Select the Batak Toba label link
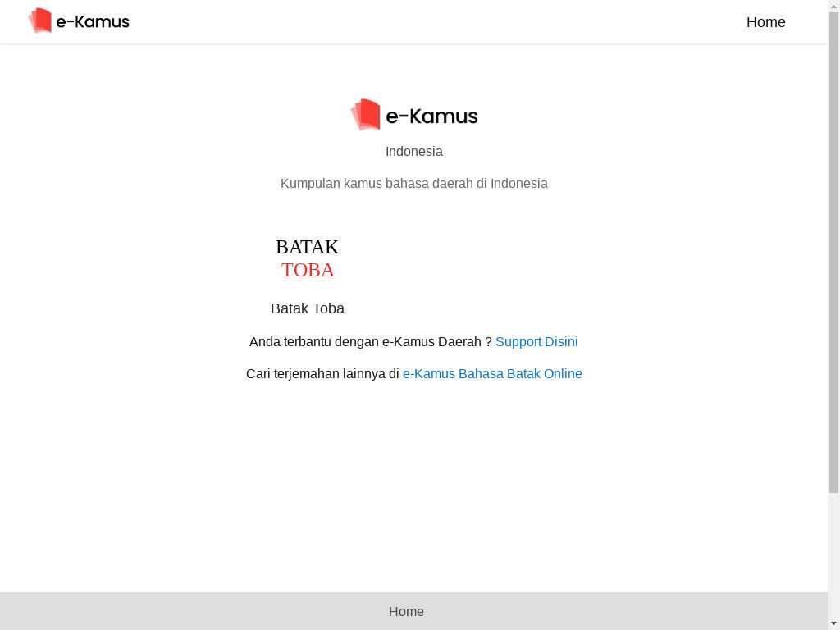 308,308
